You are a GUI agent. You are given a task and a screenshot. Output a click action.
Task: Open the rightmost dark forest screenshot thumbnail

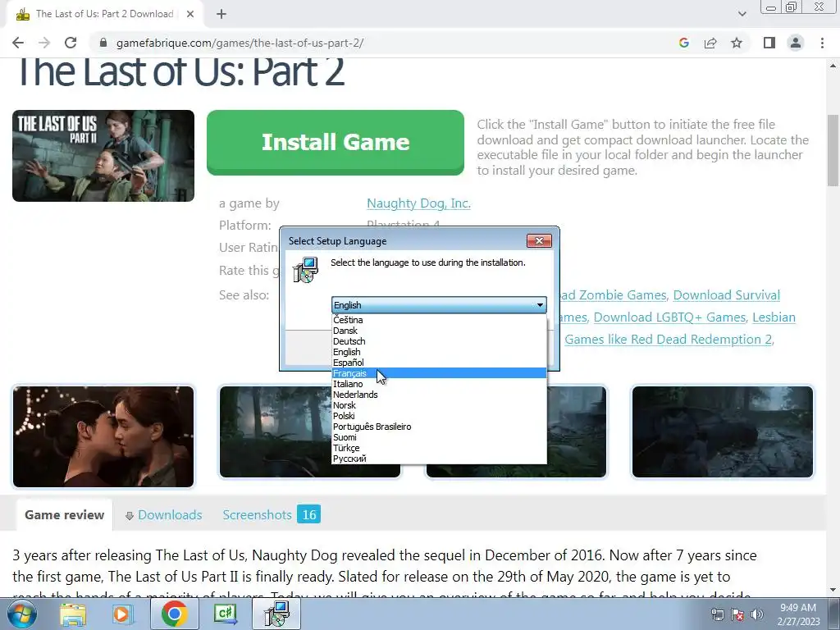[723, 431]
